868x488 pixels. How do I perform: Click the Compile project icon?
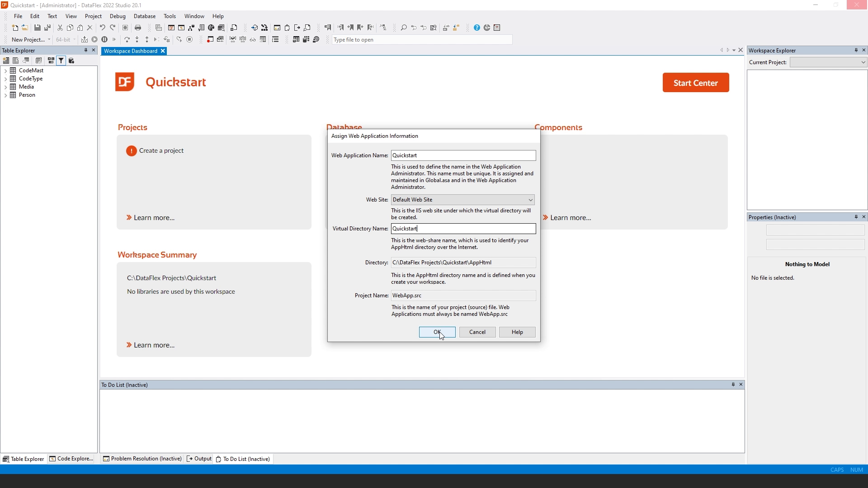[x=85, y=39]
